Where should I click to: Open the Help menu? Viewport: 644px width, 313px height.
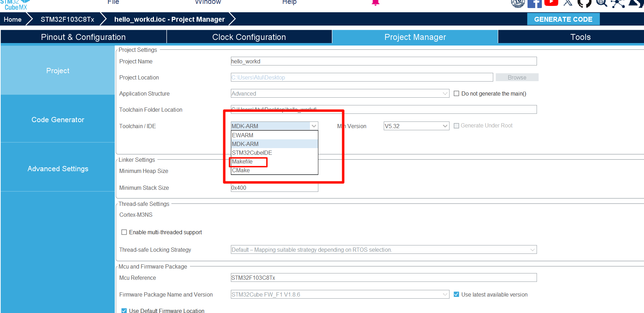(289, 2)
